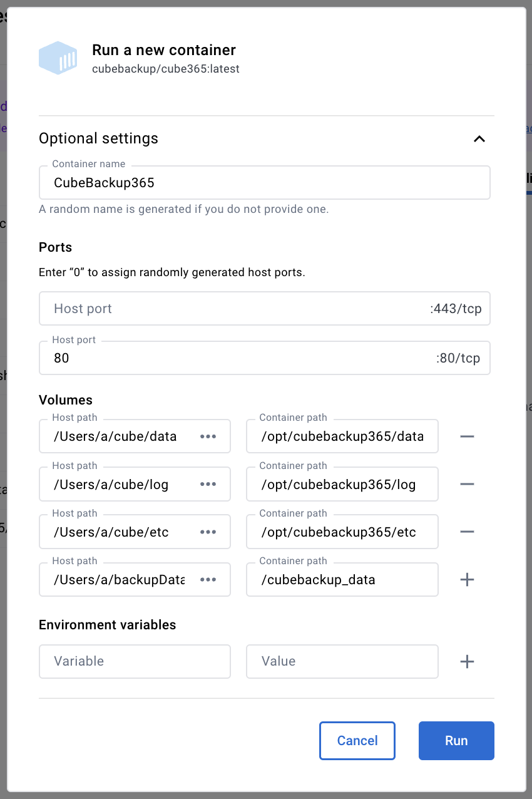Edit host port for 80/tcp

[x=264, y=358]
